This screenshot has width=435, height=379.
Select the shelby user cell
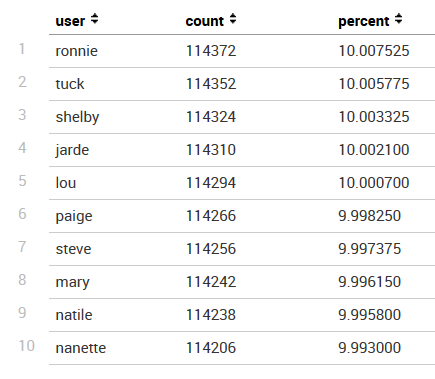click(77, 117)
